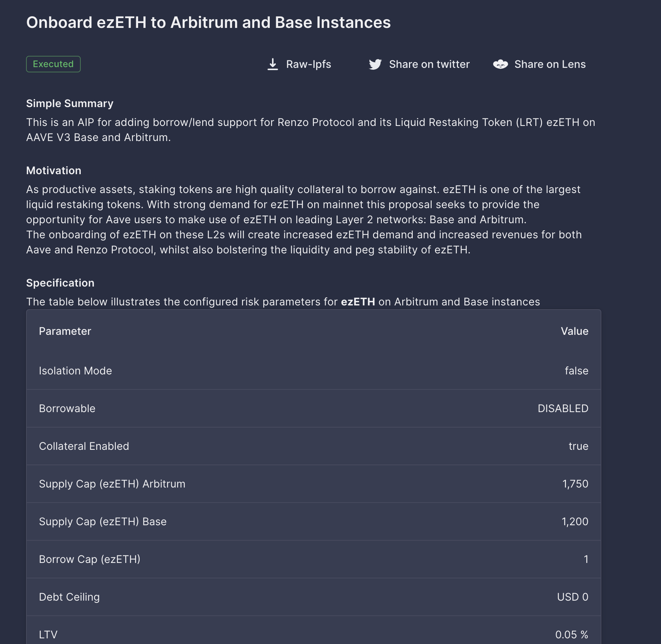Click the Specification section heading
The image size is (661, 644).
tap(60, 283)
